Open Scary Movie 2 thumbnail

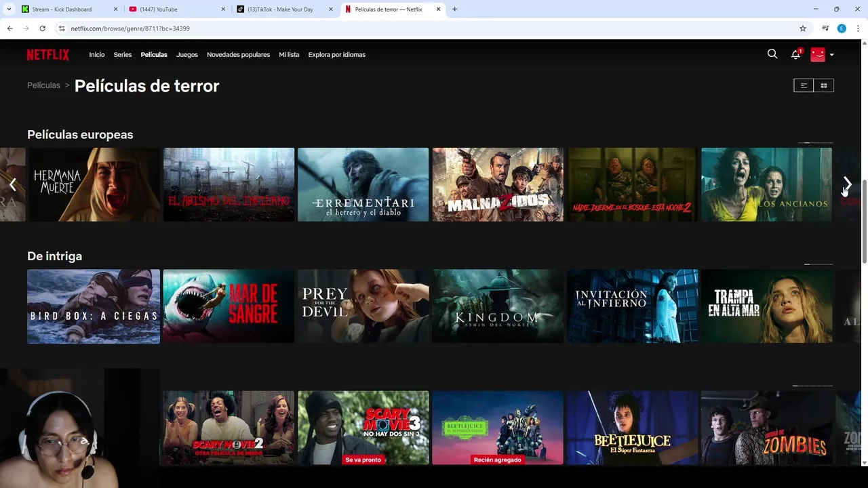tap(229, 428)
